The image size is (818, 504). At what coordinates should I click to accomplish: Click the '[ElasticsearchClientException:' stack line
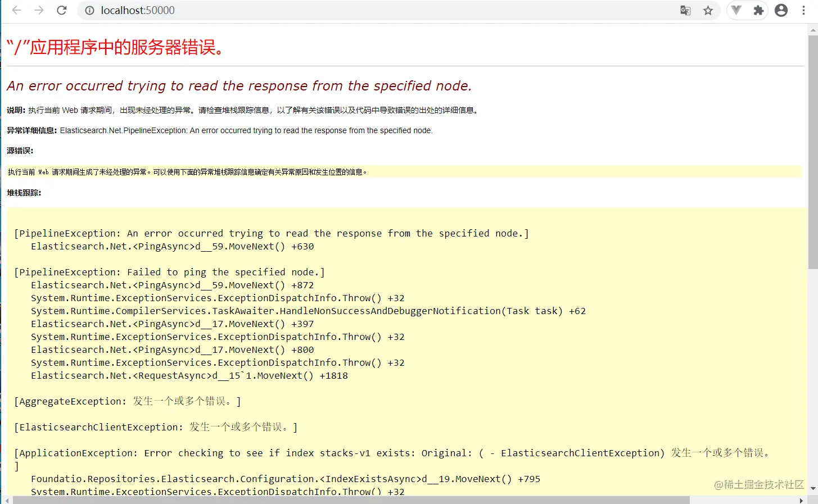click(x=156, y=427)
